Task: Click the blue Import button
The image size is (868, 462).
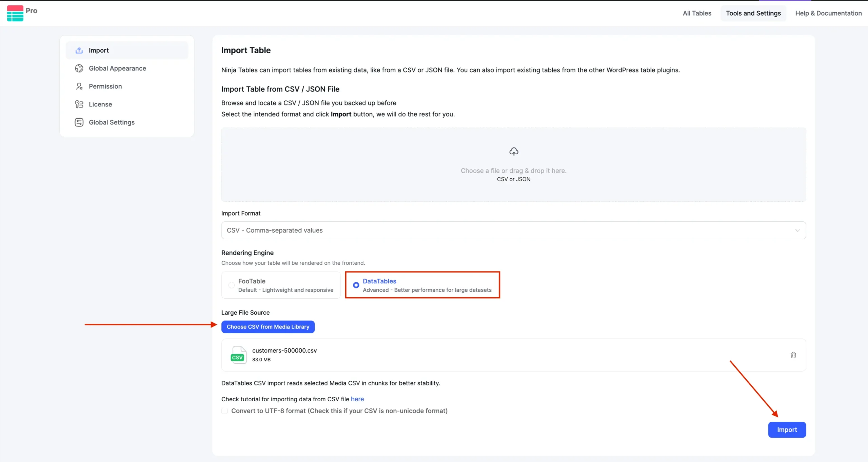Action: pos(787,429)
